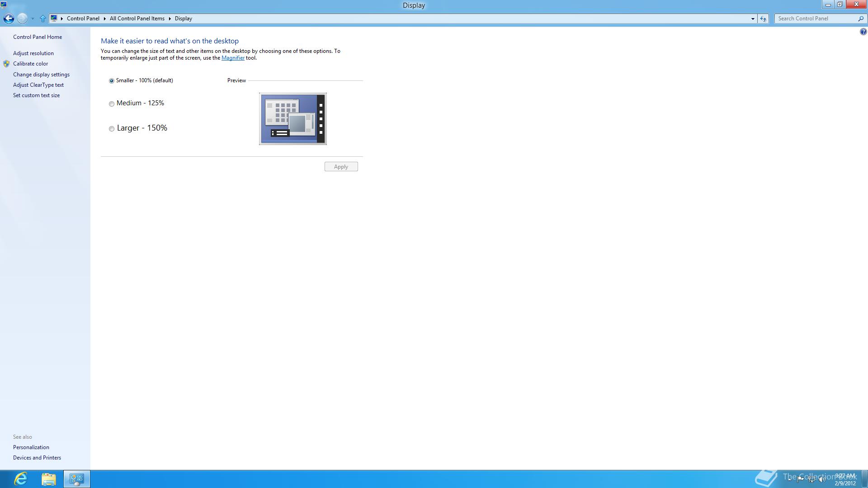Expand the recent pages dropdown arrow
Image resolution: width=868 pixels, height=488 pixels.
33,19
